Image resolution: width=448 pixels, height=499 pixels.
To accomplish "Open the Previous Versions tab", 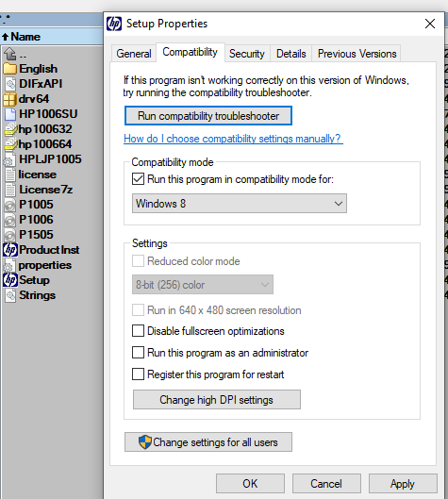I will point(357,54).
